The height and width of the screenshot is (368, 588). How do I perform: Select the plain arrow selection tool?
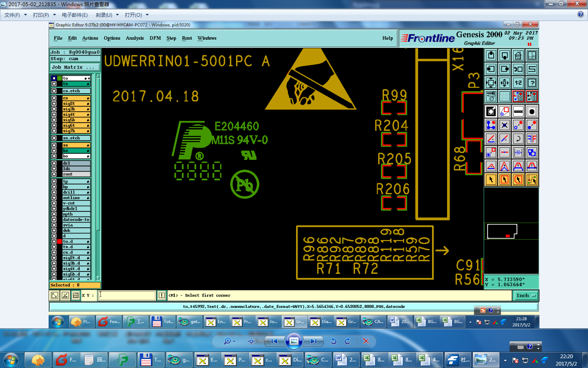point(491,180)
